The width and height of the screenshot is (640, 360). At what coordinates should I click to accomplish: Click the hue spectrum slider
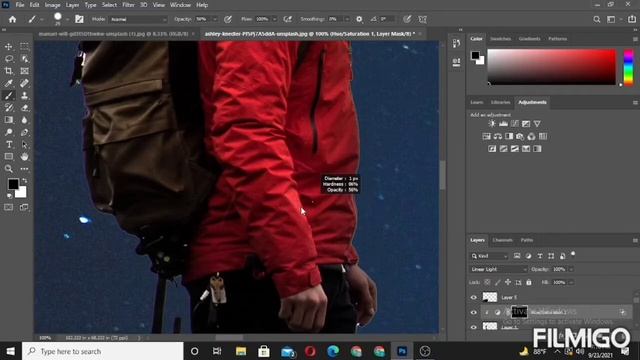pos(629,67)
